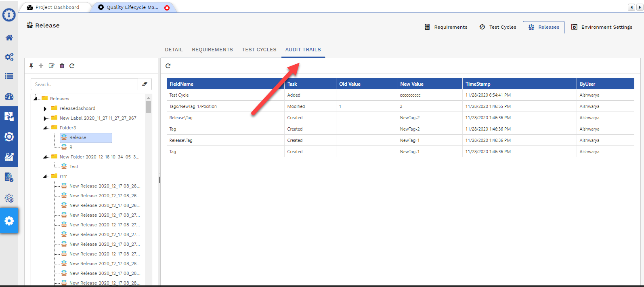Expand the New Label 2020_11_27 folder

(x=45, y=118)
